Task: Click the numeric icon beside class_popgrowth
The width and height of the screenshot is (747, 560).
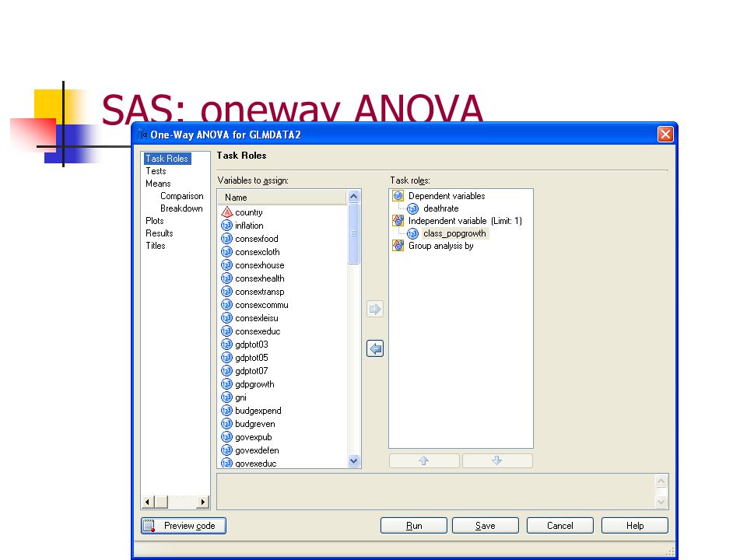Action: pyautogui.click(x=413, y=233)
